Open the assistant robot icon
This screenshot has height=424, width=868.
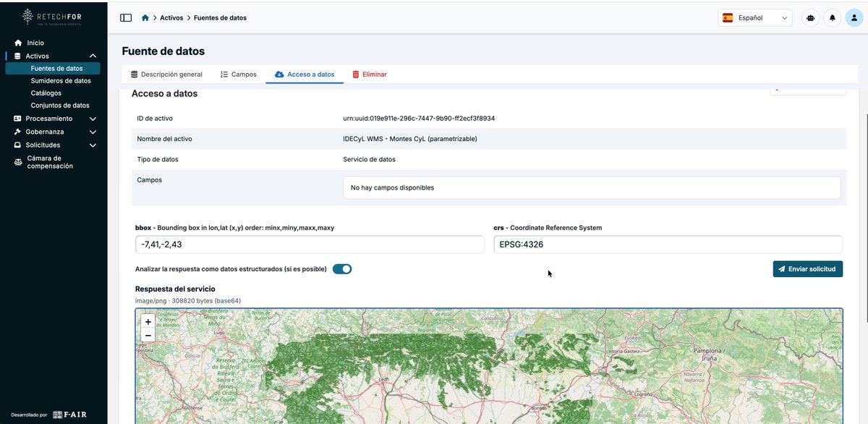pos(811,17)
